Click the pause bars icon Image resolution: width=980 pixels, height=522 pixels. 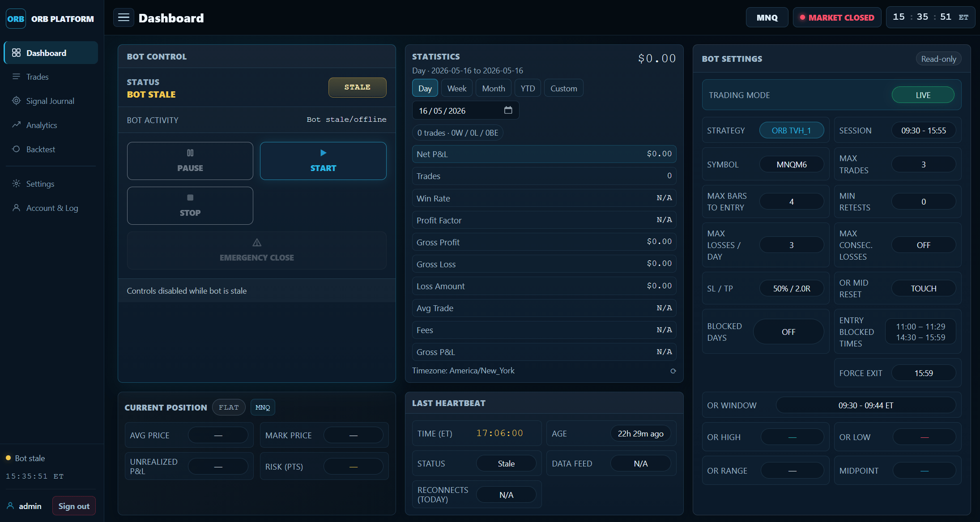pos(190,153)
